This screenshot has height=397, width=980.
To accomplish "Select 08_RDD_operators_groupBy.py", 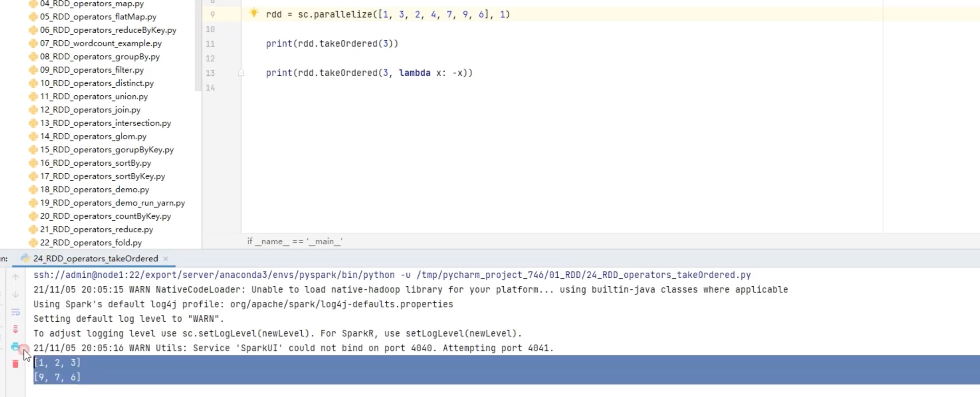I will tap(100, 57).
